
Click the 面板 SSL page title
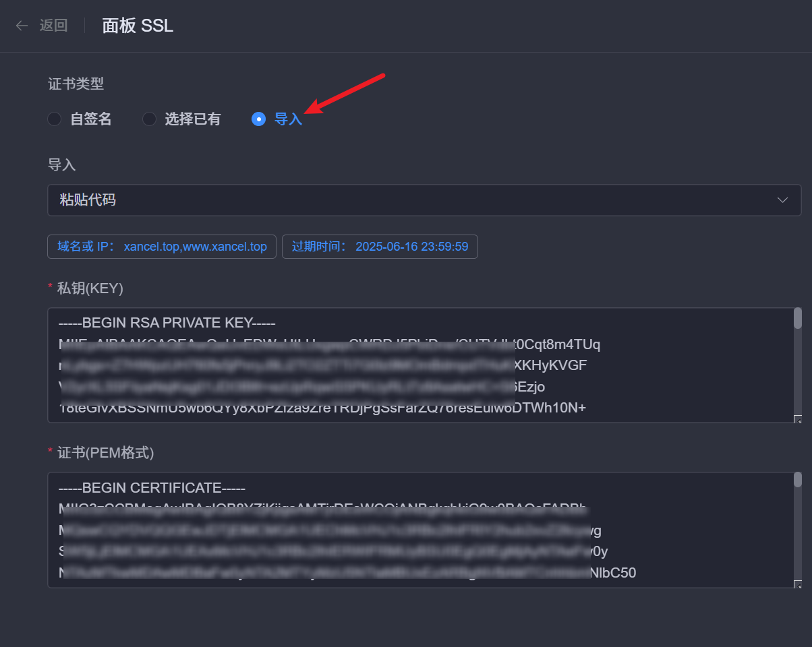(138, 26)
